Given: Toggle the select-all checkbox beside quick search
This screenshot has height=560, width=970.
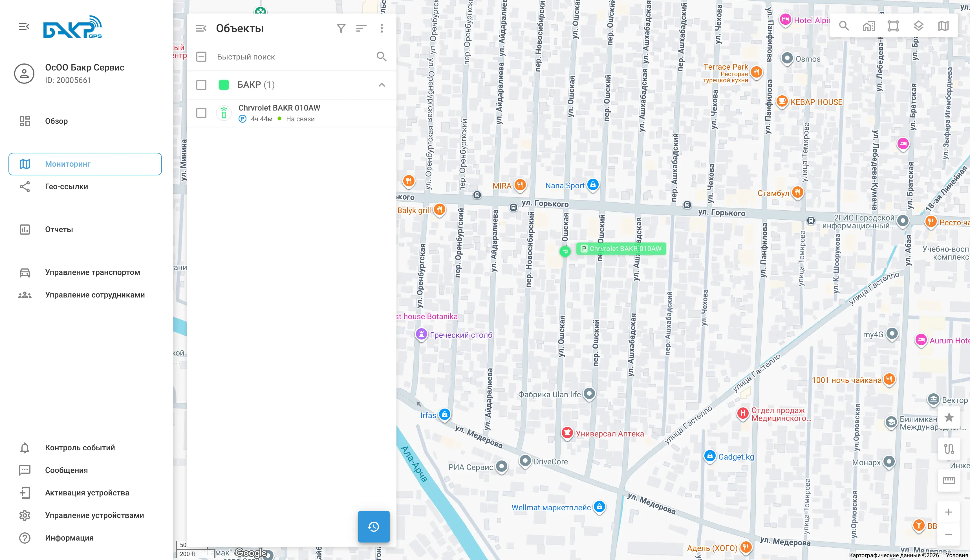Looking at the screenshot, I should pos(201,57).
